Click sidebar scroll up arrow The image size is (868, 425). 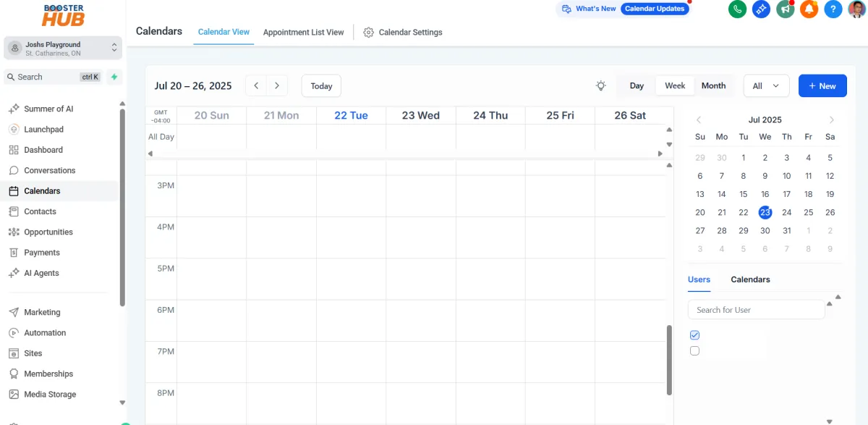coord(122,104)
